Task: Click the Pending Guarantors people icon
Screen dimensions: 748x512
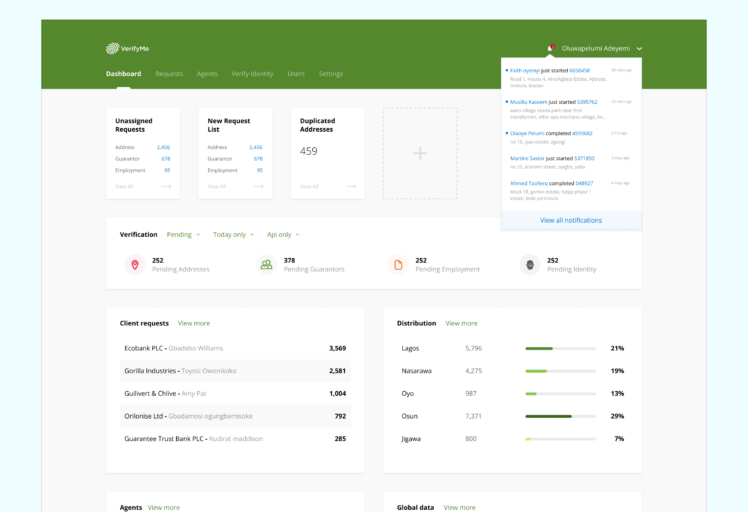Action: (266, 265)
